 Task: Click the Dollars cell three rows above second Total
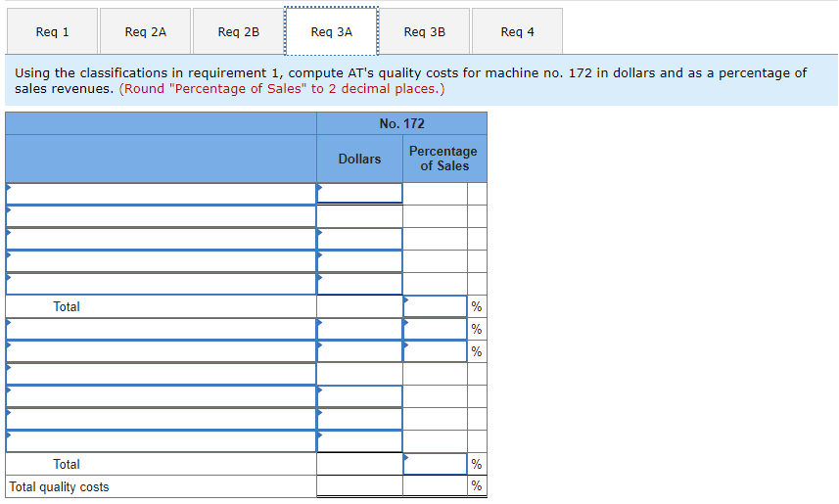click(x=359, y=396)
